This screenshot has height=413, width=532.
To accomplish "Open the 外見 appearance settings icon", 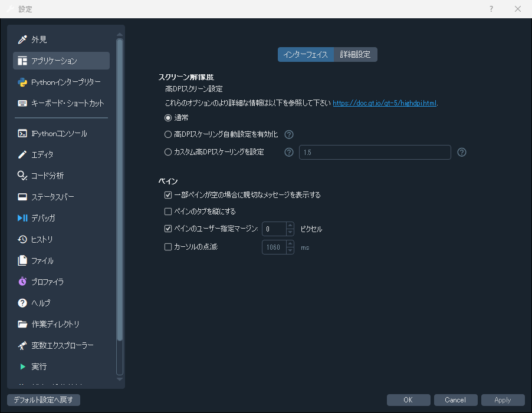I will pyautogui.click(x=22, y=39).
